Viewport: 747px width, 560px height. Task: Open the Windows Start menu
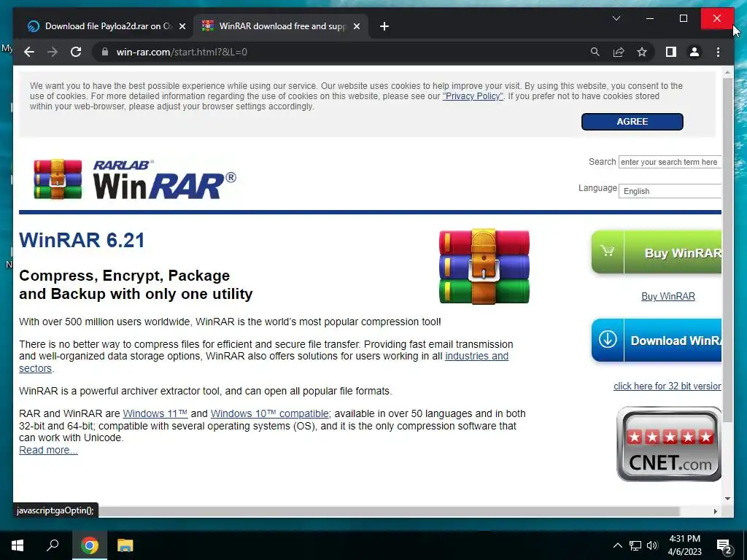(18, 545)
